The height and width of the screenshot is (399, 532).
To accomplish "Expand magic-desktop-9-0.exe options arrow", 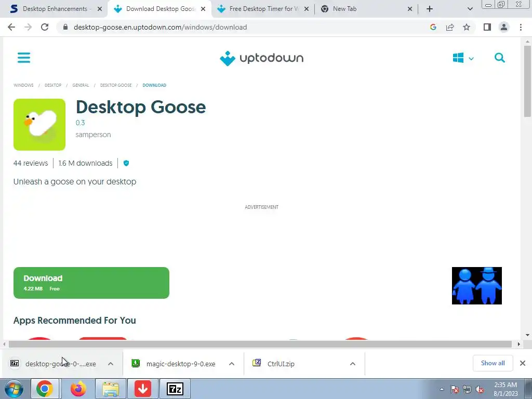I will pos(232,364).
